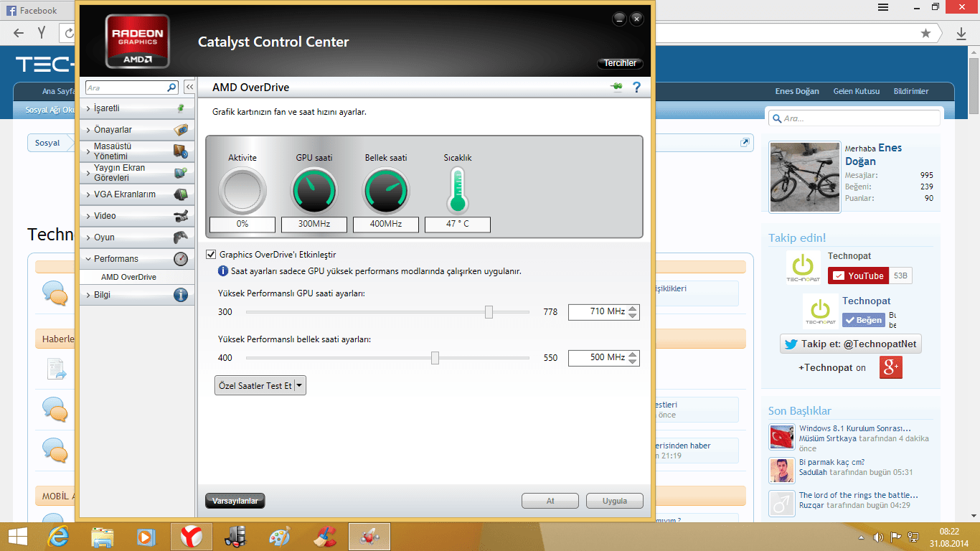Open Paint from the taskbar
This screenshot has width=980, height=551.
pos(280,536)
